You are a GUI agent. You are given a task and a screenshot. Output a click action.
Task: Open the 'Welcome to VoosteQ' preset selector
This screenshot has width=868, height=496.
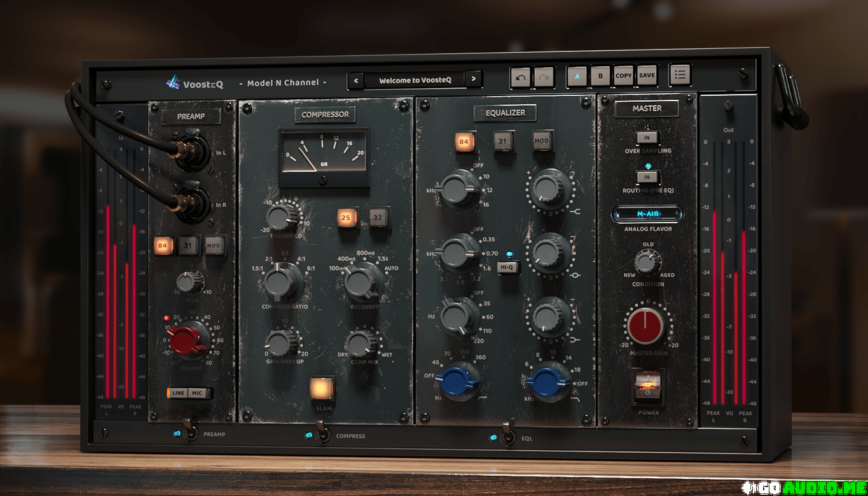click(x=415, y=80)
